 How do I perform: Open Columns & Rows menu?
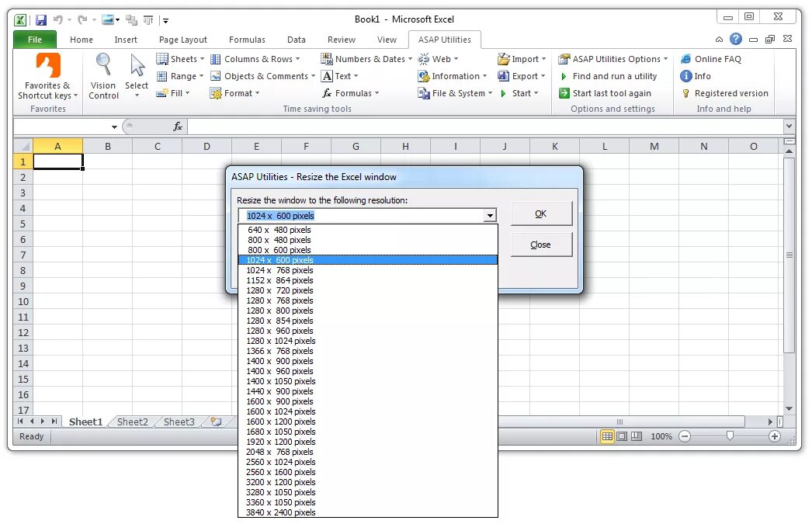[255, 59]
